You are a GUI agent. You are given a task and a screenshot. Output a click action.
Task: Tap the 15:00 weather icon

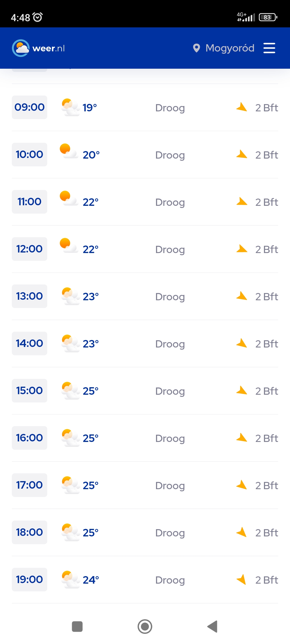point(71,391)
